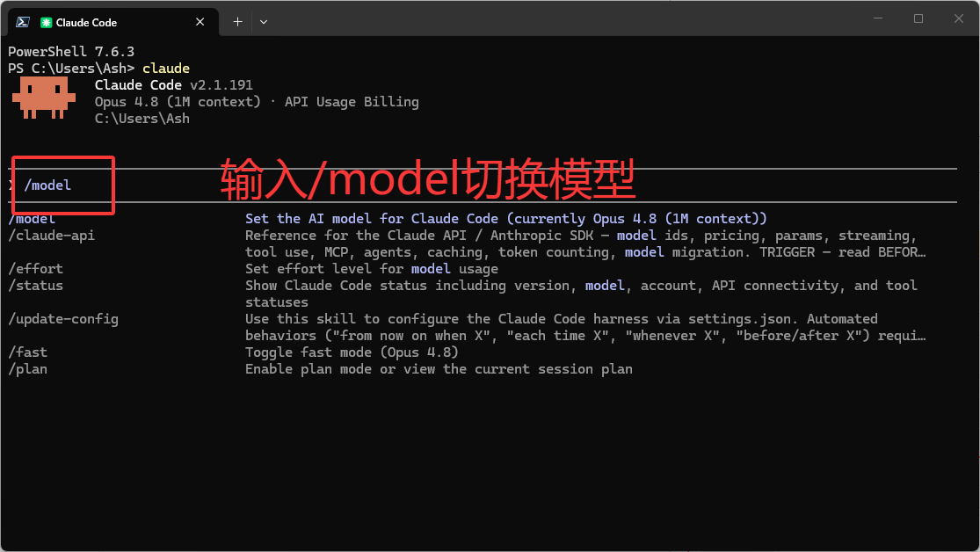This screenshot has width=980, height=552.
Task: Choose the /model command suggestion
Action: tap(32, 219)
